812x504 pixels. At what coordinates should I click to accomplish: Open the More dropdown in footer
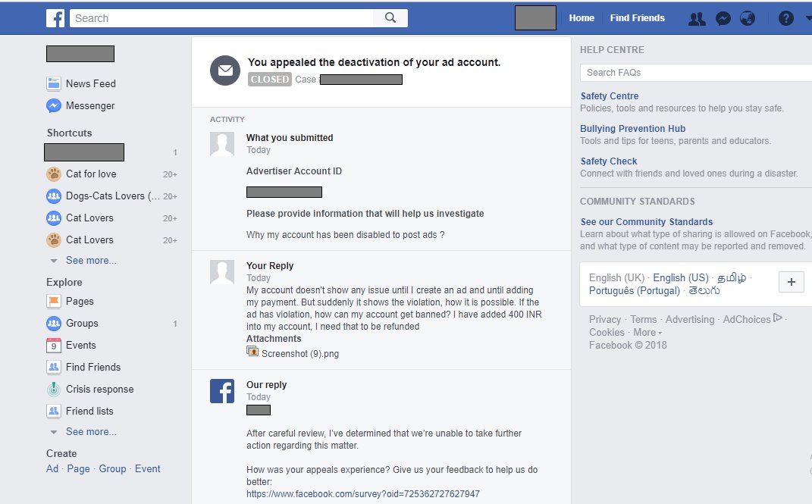point(647,332)
